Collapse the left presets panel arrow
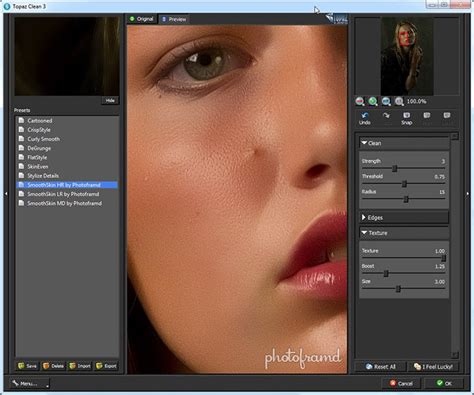The height and width of the screenshot is (395, 474). pos(6,193)
